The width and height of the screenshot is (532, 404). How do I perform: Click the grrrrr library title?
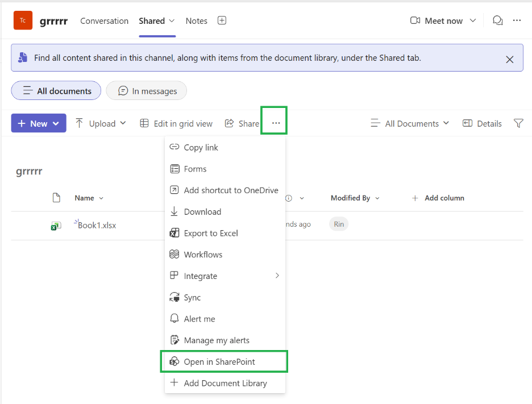tap(29, 171)
